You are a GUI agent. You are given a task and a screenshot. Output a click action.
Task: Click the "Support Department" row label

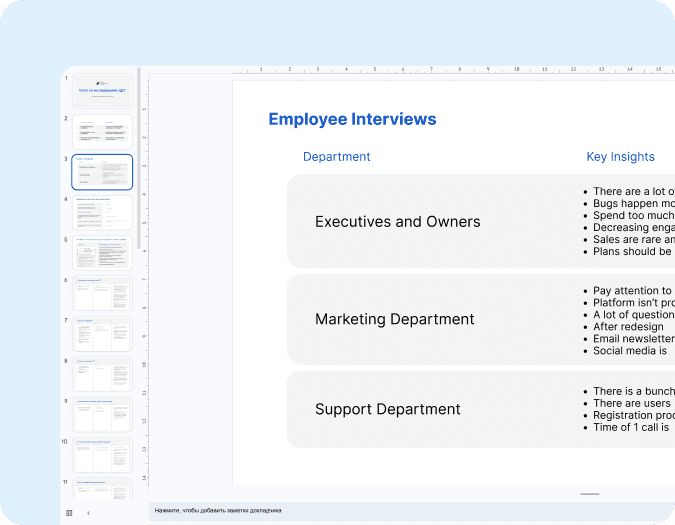pos(387,409)
